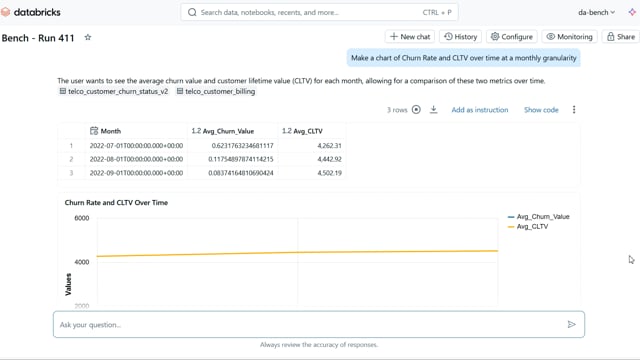This screenshot has height=360, width=640.
Task: Open the Configure settings
Action: tap(512, 37)
